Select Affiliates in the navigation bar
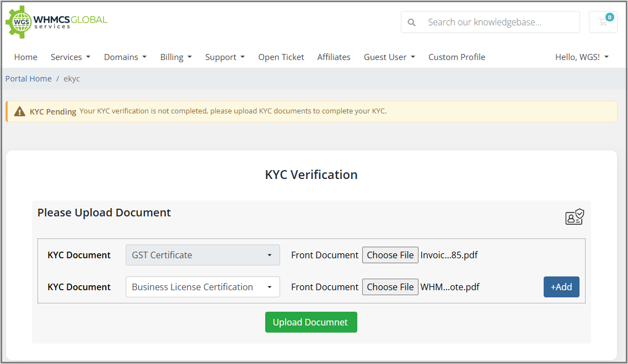Image resolution: width=628 pixels, height=364 pixels. tap(334, 57)
